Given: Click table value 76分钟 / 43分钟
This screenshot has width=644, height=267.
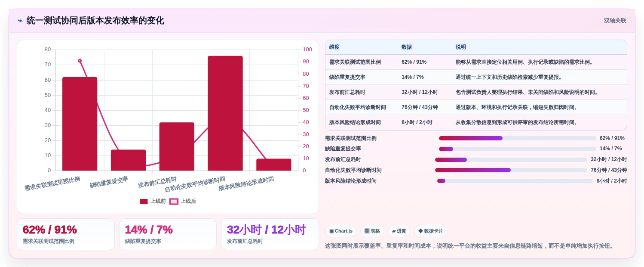Looking at the screenshot, I should [x=420, y=107].
